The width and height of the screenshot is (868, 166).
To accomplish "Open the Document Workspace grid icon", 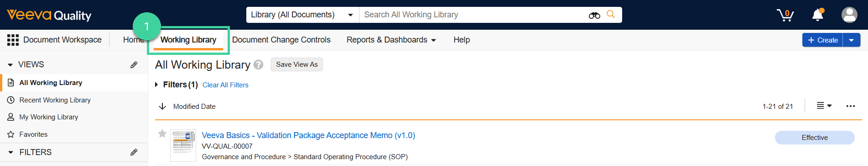I will click(x=13, y=40).
